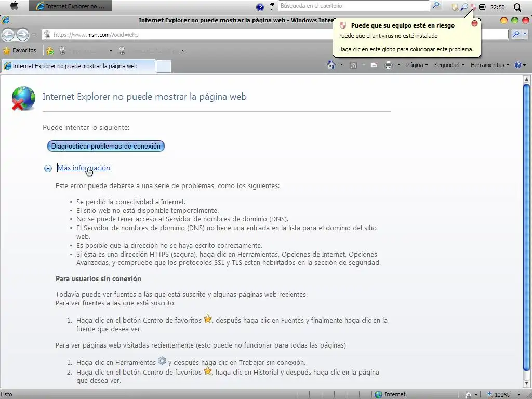
Task: Go forward with the Forward arrow button
Action: tap(22, 34)
